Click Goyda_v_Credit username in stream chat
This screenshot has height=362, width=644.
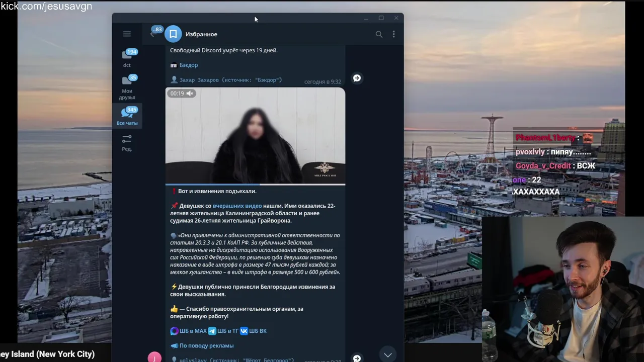pos(543,166)
